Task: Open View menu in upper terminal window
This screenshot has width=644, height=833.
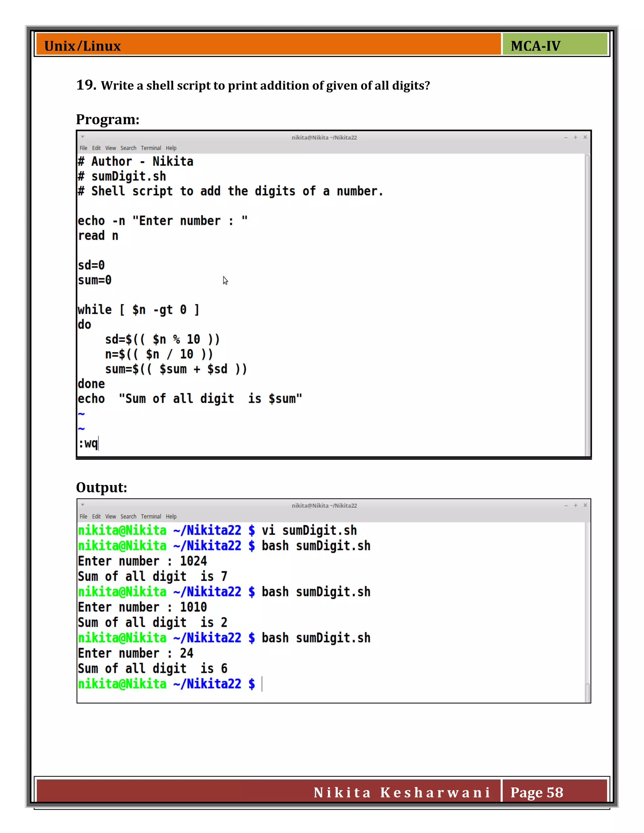Action: (x=111, y=148)
